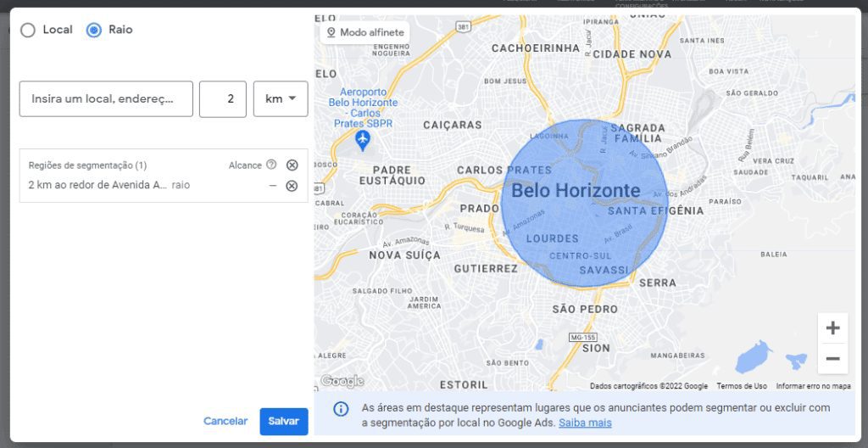Click the Carlos Prates airport marker icon
This screenshot has height=448, width=868.
(363, 140)
